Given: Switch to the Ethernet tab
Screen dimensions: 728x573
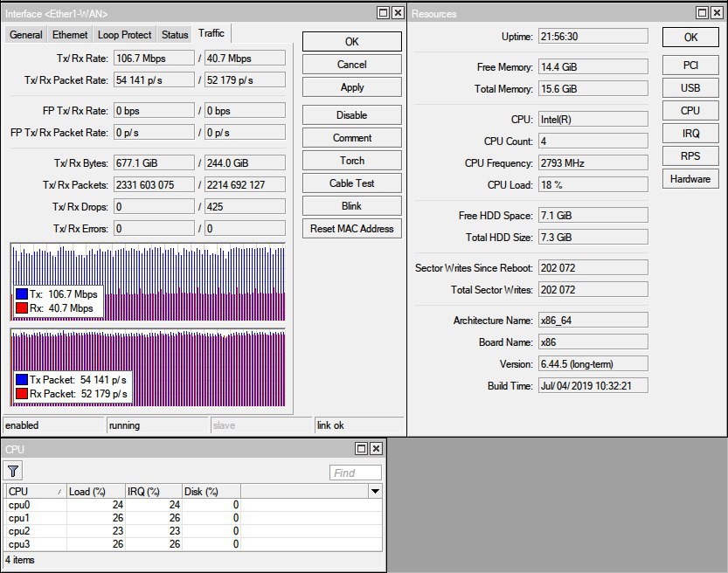Looking at the screenshot, I should click(x=70, y=35).
